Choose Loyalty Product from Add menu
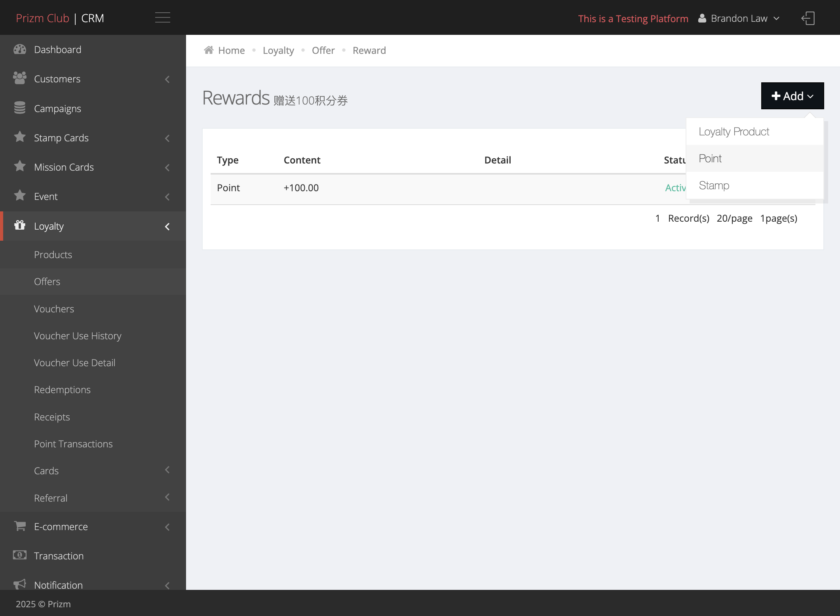 (754, 131)
